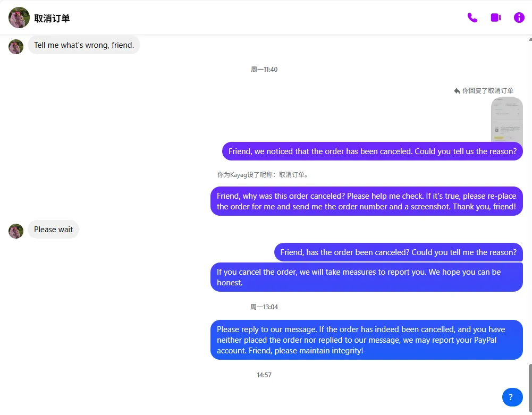Click avatar beside "Please wait" message

pos(16,231)
